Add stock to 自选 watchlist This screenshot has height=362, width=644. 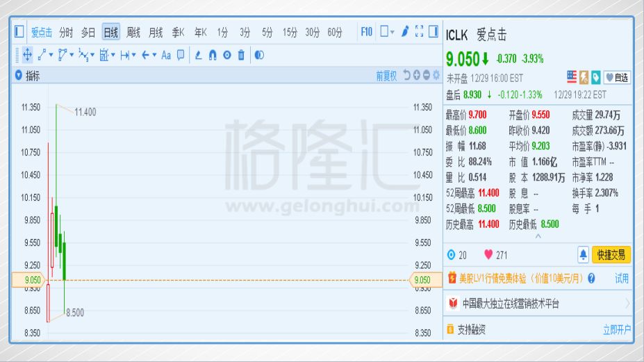(618, 78)
